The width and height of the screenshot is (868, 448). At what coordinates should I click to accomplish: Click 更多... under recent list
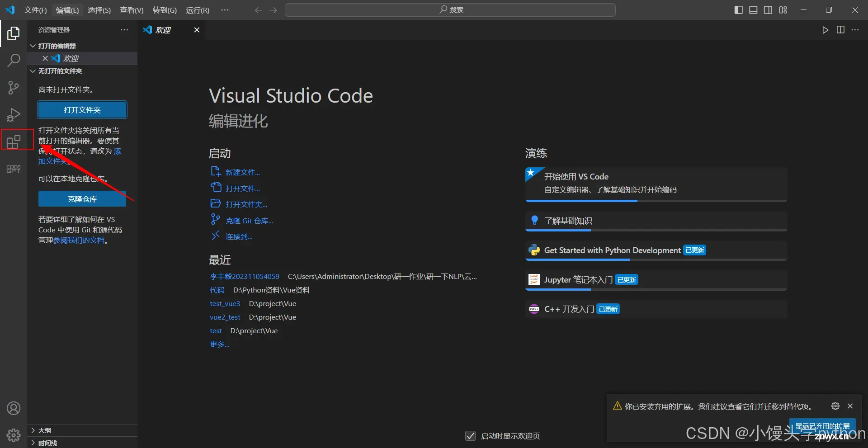coord(219,344)
